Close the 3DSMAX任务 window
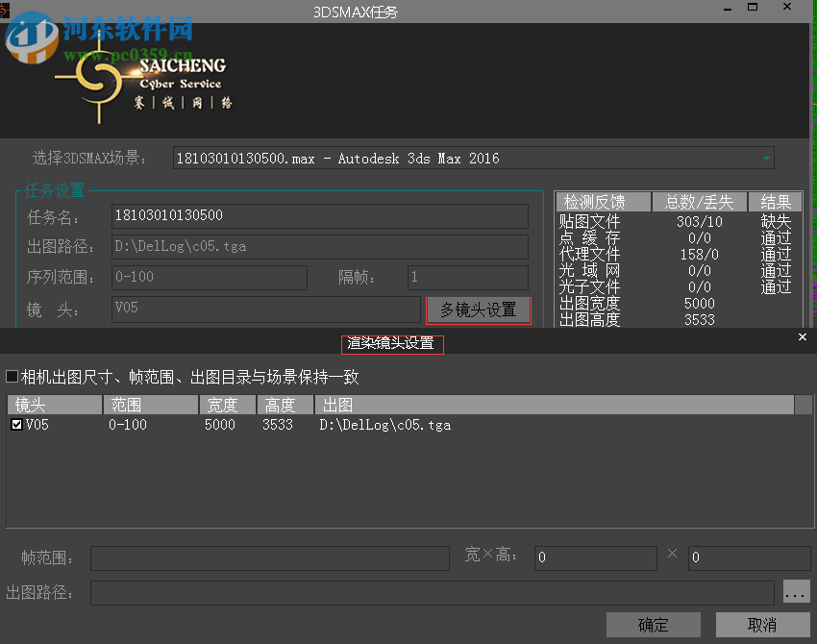The image size is (817, 644). tap(787, 7)
